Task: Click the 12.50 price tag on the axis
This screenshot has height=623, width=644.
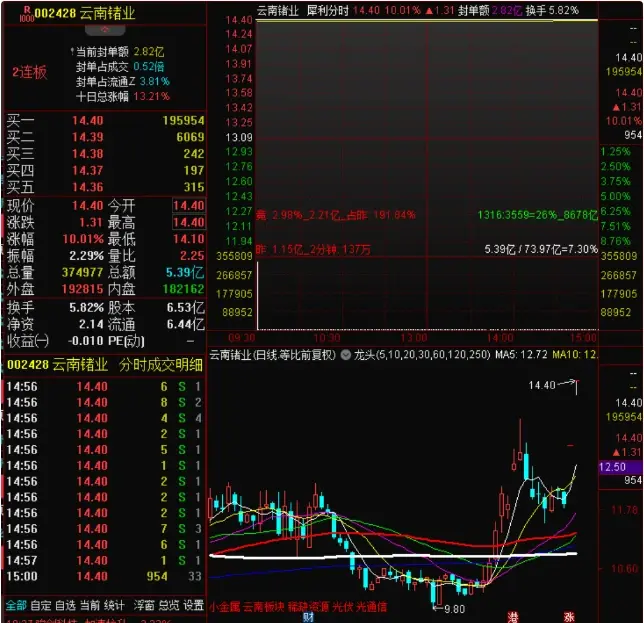Action: pos(613,468)
